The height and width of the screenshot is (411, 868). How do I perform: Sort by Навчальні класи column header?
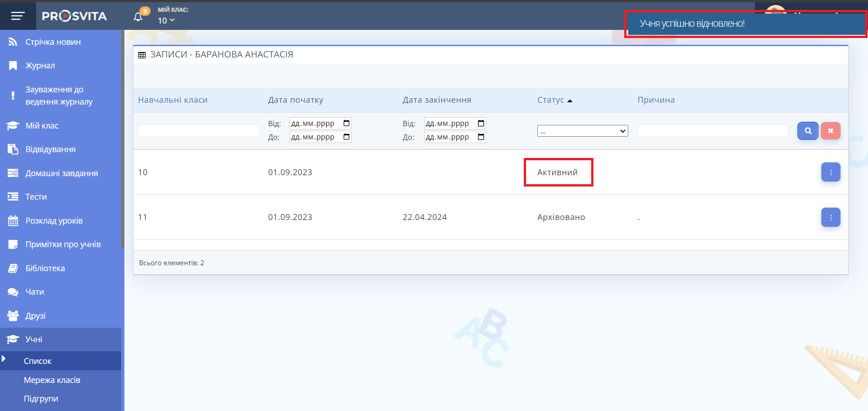point(173,100)
